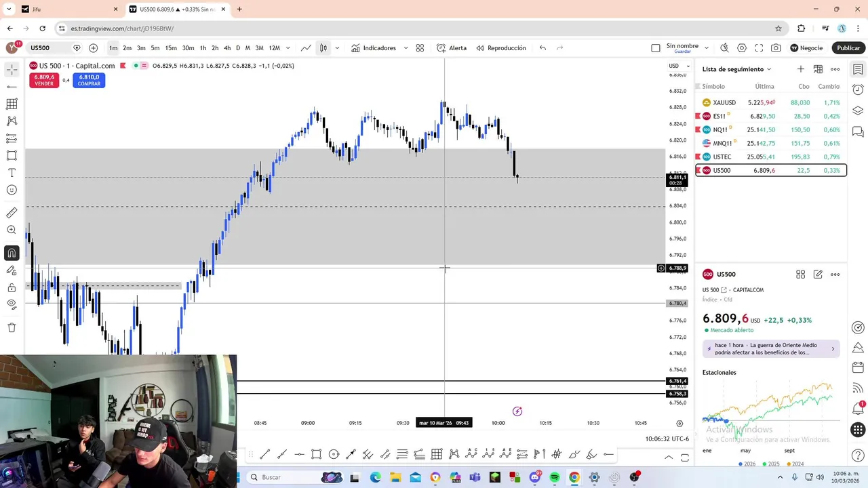Viewport: 868px width, 488px height.
Task: Open the chats panel icon
Action: pos(858,131)
